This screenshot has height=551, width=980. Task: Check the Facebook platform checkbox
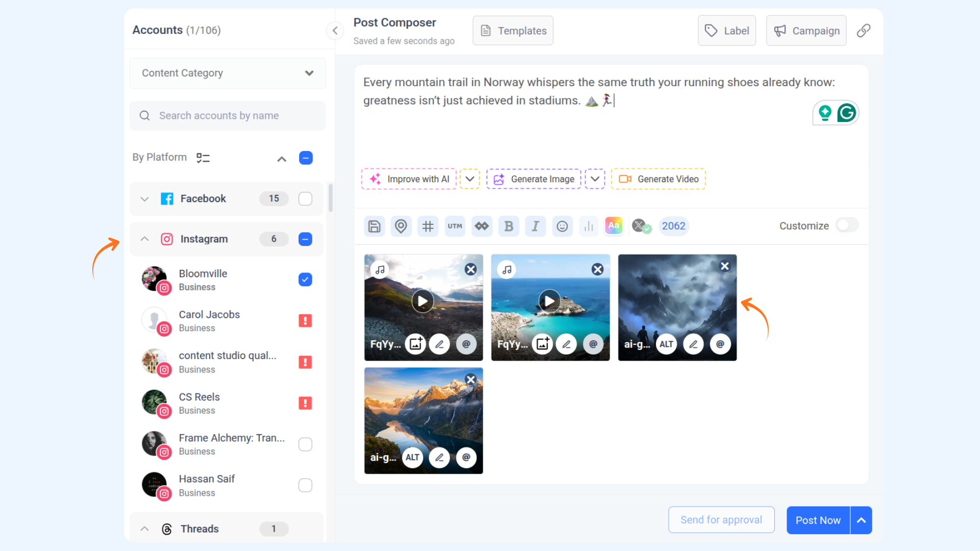(305, 198)
